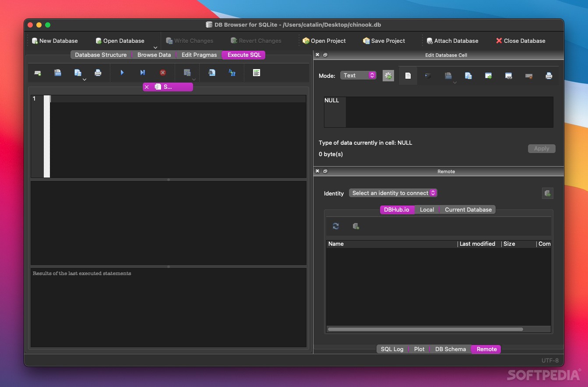
Task: Click the Close Database button
Action: 521,41
